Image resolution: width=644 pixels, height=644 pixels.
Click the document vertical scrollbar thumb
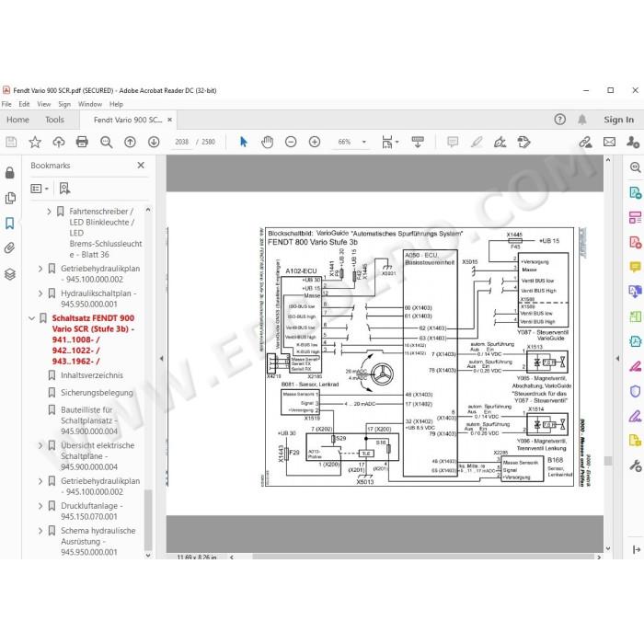[608, 461]
